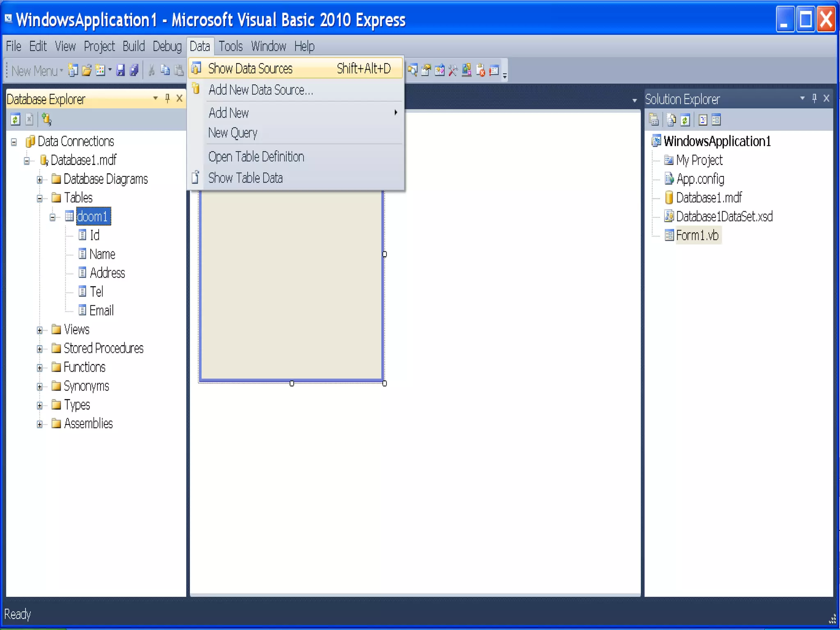Screen dimensions: 840x630
Task: Expand the Stored Procedures folder
Action: point(40,349)
